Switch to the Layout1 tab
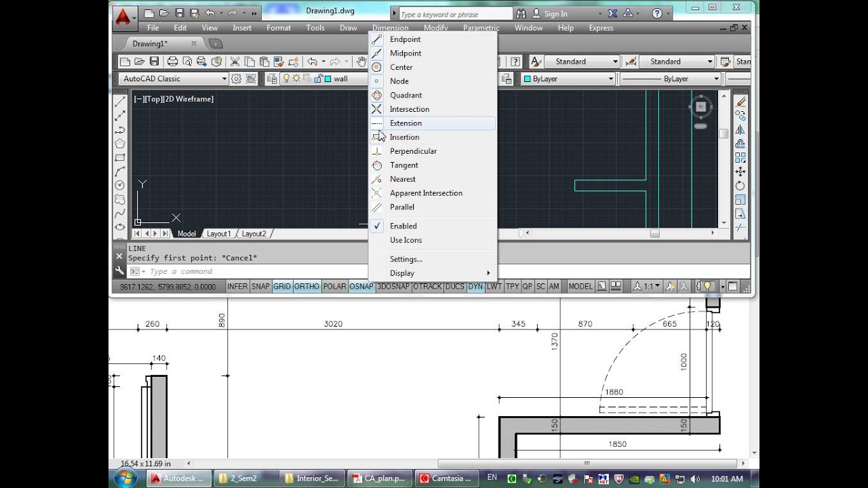 218,234
